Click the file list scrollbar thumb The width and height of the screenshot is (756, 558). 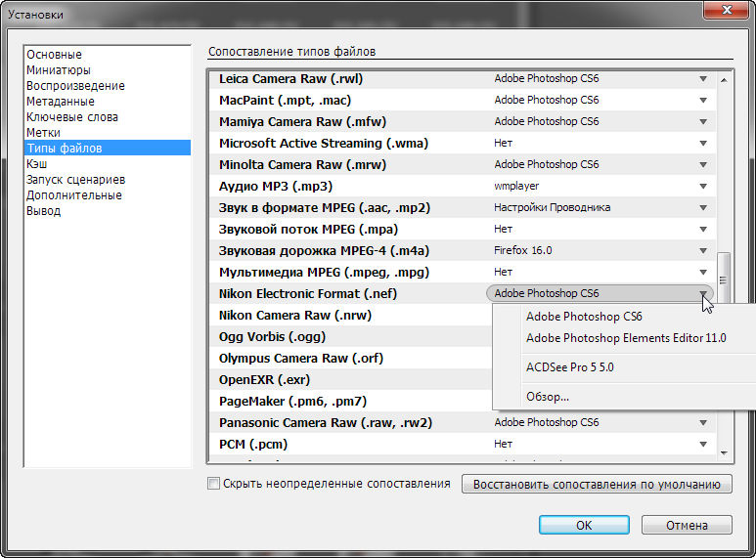[x=723, y=278]
